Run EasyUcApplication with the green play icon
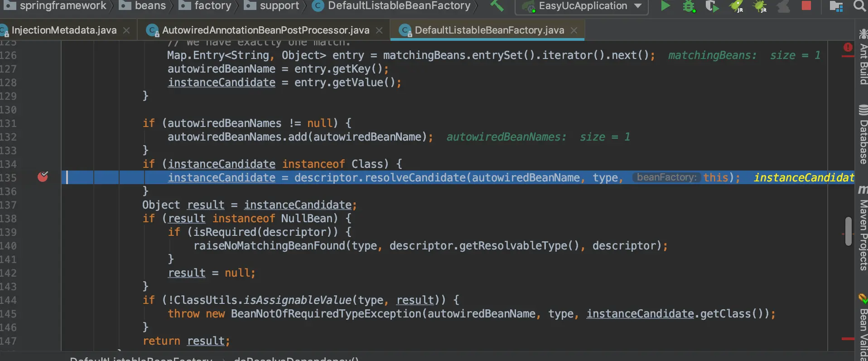 pos(665,6)
